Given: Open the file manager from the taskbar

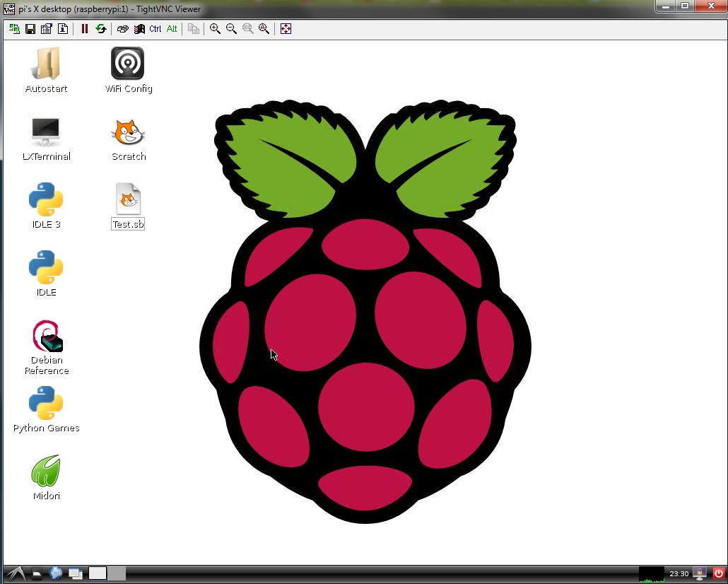Looking at the screenshot, I should pyautogui.click(x=37, y=574).
